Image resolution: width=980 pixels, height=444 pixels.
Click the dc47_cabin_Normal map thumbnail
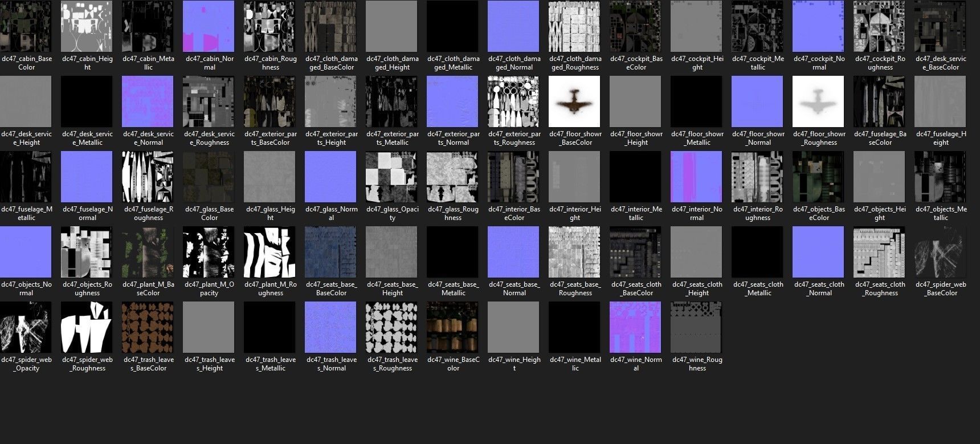pyautogui.click(x=209, y=26)
